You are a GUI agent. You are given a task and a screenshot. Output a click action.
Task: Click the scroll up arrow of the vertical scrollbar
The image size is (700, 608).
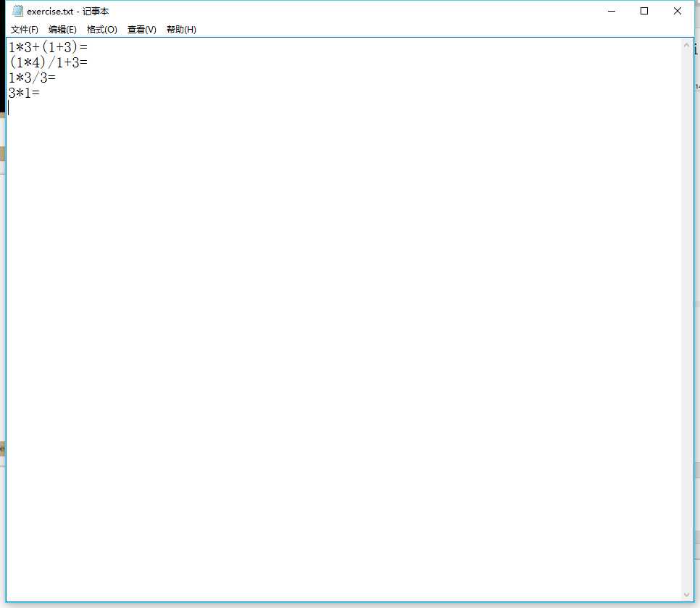tap(687, 45)
